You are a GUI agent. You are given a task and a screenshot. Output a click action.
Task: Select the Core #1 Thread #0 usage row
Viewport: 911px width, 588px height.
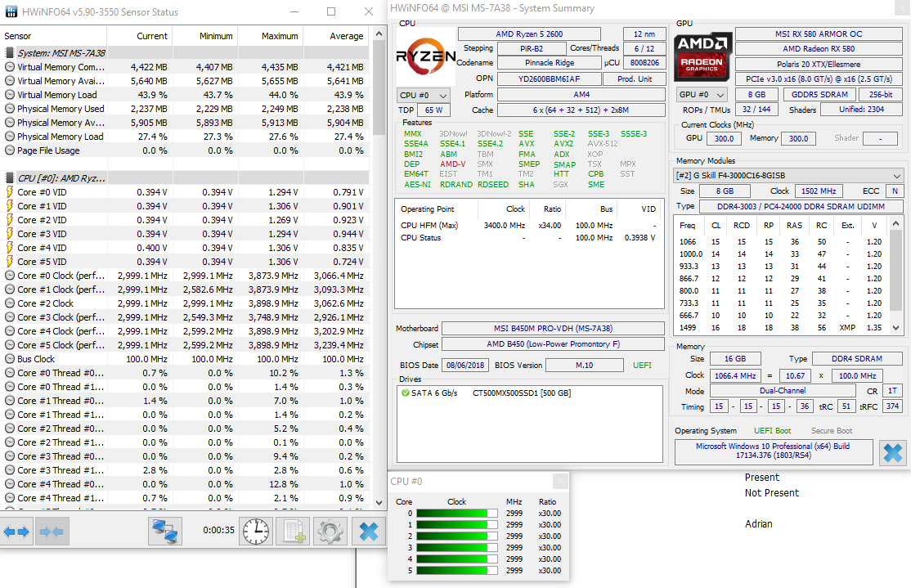185,401
